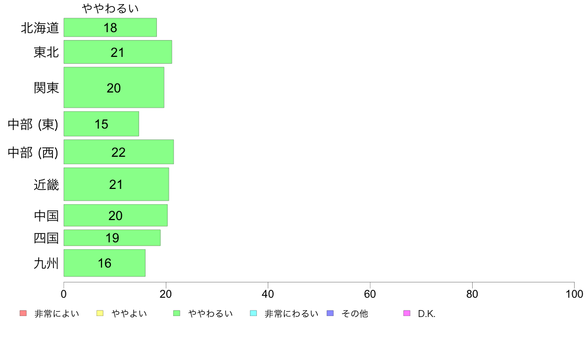Select the 近畿 bar with value 21
Screen dimensions: 588x364
pyautogui.click(x=116, y=184)
